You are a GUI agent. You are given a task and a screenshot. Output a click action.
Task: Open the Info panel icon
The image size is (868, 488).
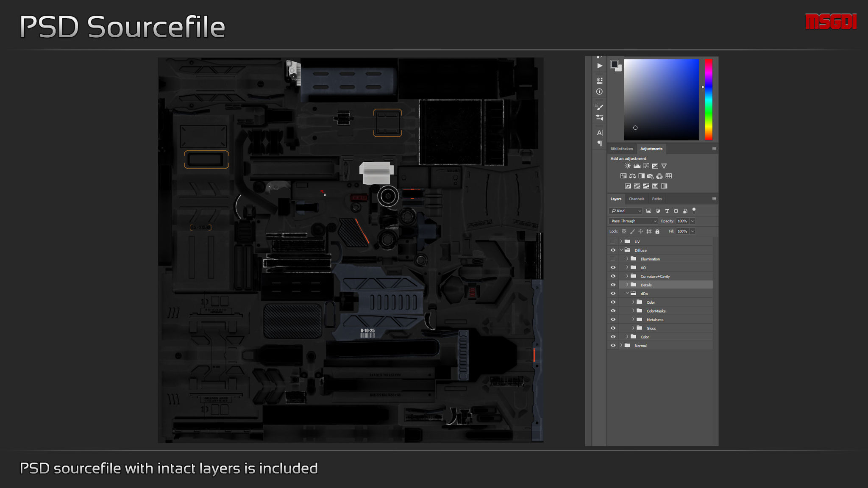click(x=599, y=91)
